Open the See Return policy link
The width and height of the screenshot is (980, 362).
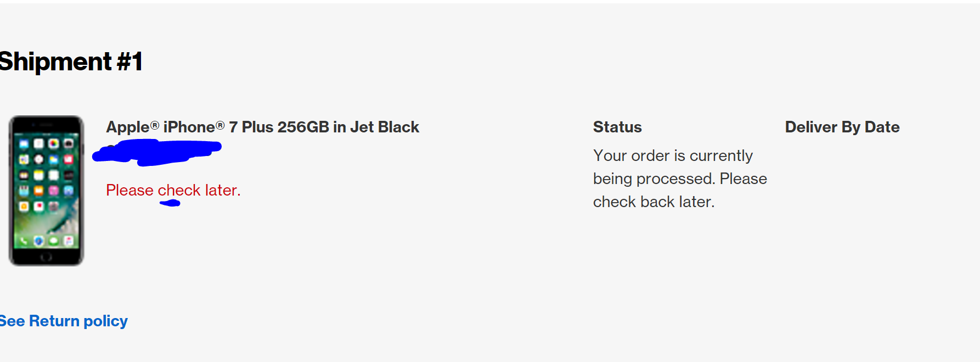pos(64,321)
